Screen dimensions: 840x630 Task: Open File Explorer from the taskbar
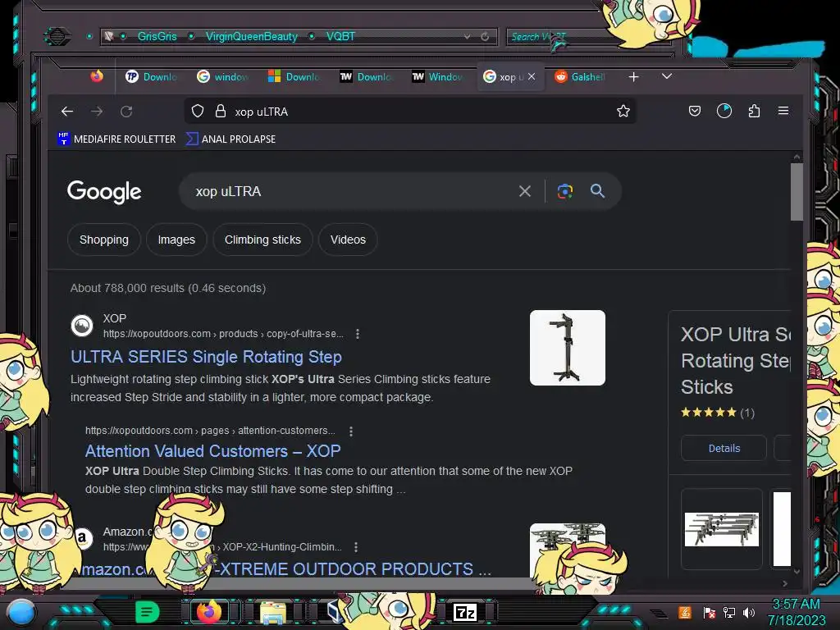point(272,612)
